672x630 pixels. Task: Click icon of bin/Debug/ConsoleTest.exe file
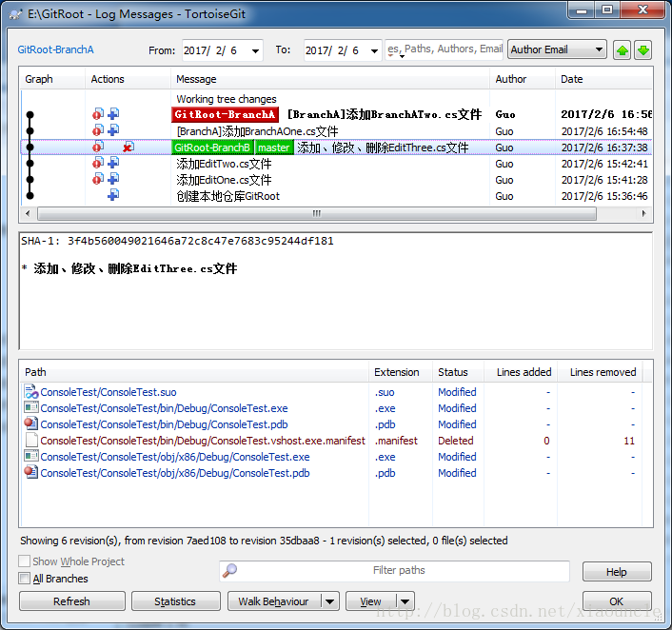(31, 407)
